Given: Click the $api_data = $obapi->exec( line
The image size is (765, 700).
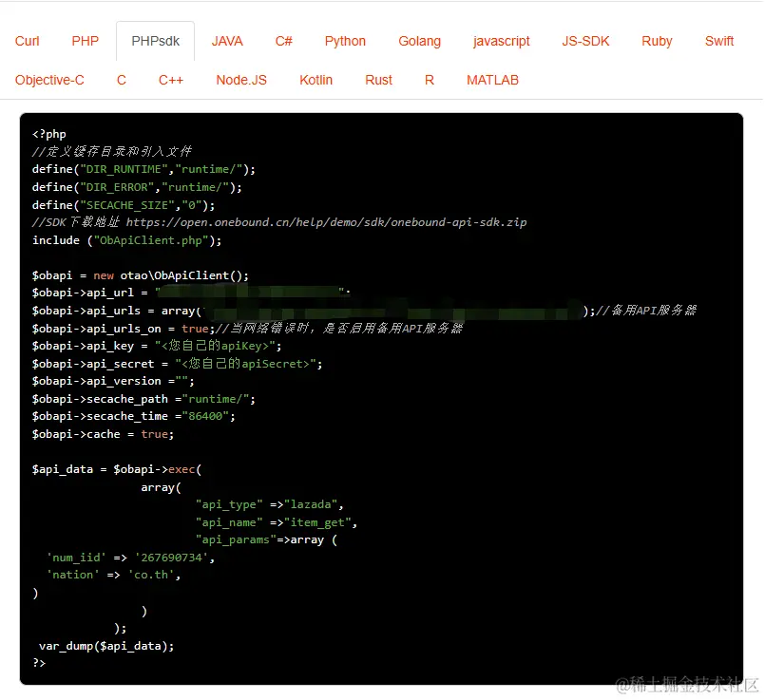Looking at the screenshot, I should pyautogui.click(x=117, y=469).
